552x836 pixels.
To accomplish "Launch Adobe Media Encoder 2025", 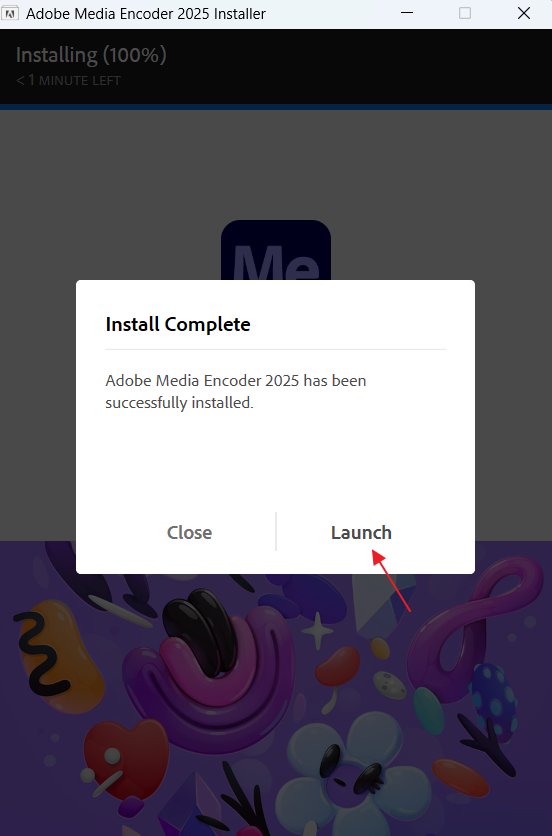I will coord(361,532).
